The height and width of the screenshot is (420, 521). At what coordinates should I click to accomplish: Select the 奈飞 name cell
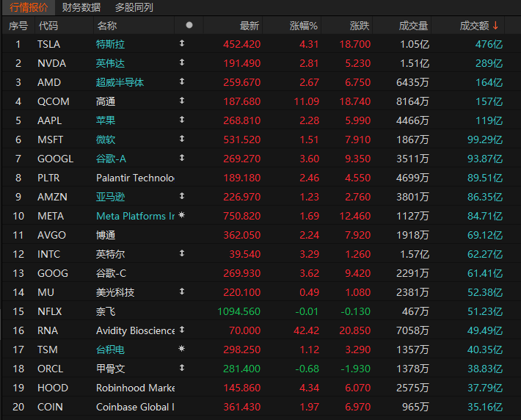pyautogui.click(x=106, y=311)
